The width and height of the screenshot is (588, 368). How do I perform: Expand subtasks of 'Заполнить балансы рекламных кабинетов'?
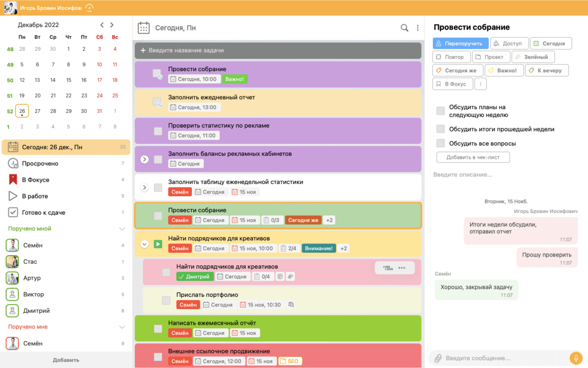(x=144, y=159)
